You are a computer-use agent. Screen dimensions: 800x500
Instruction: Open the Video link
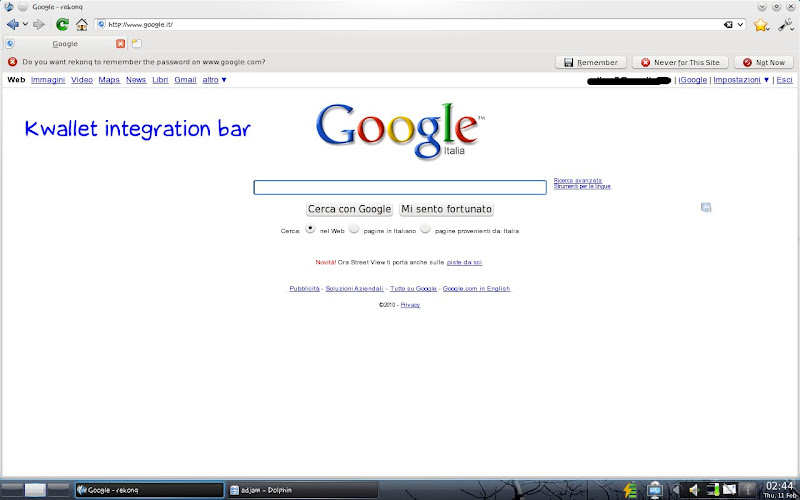pos(82,80)
